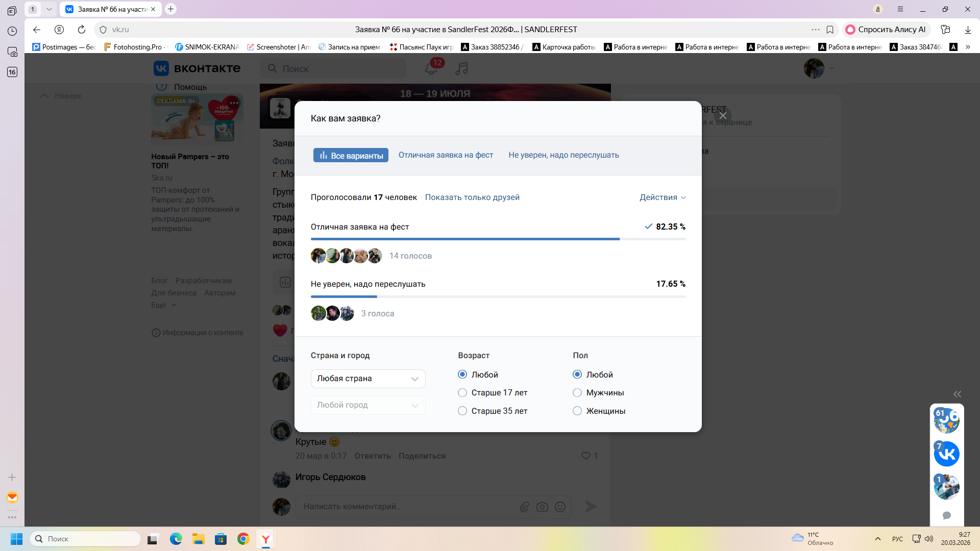This screenshot has width=980, height=551.
Task: Expand profile menu arrow near avatar
Action: point(831,68)
